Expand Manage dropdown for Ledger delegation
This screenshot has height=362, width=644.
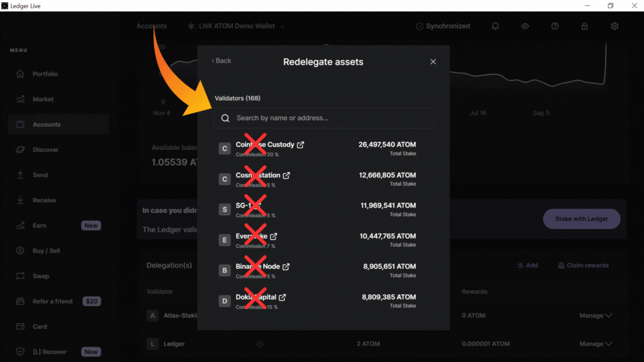[595, 344]
